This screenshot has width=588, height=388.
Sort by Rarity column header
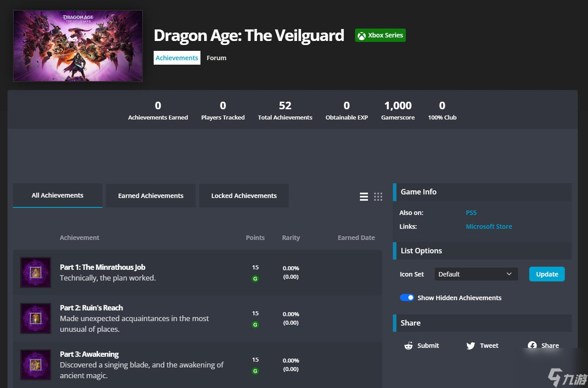[x=291, y=238]
